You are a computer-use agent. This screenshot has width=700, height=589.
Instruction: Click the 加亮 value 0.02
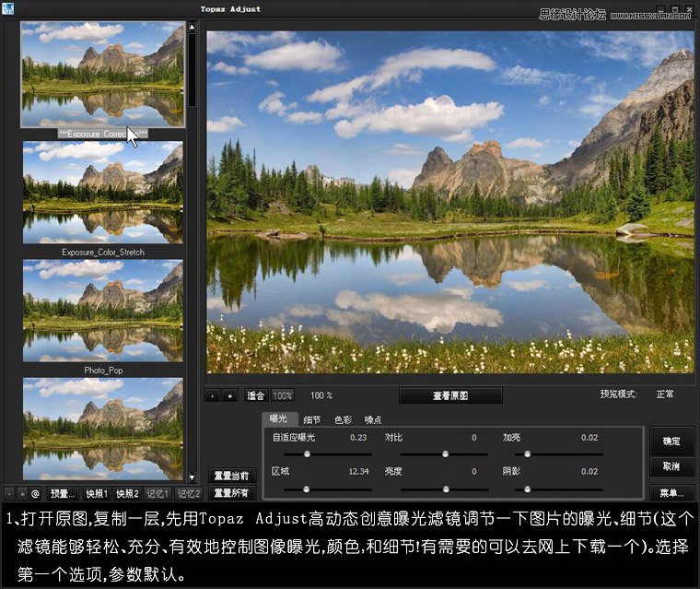[589, 438]
